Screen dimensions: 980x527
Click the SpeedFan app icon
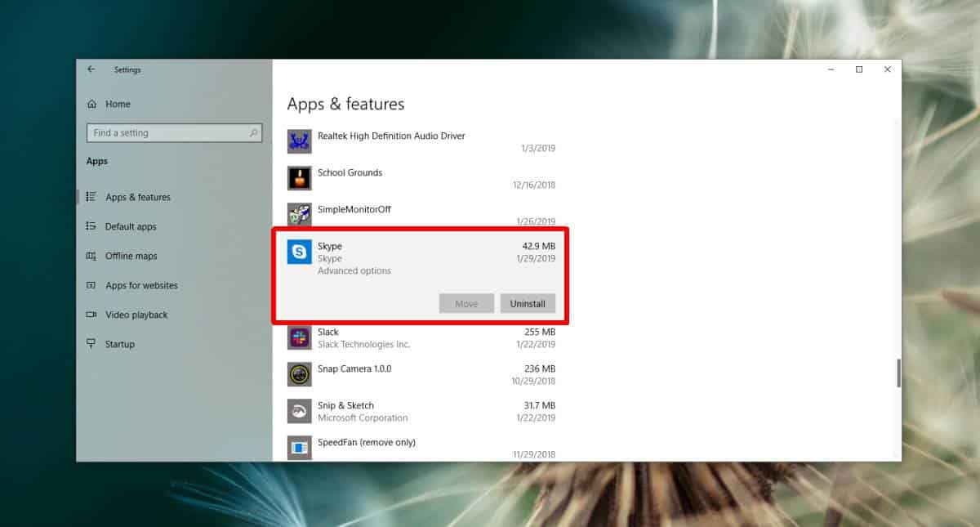click(x=300, y=448)
